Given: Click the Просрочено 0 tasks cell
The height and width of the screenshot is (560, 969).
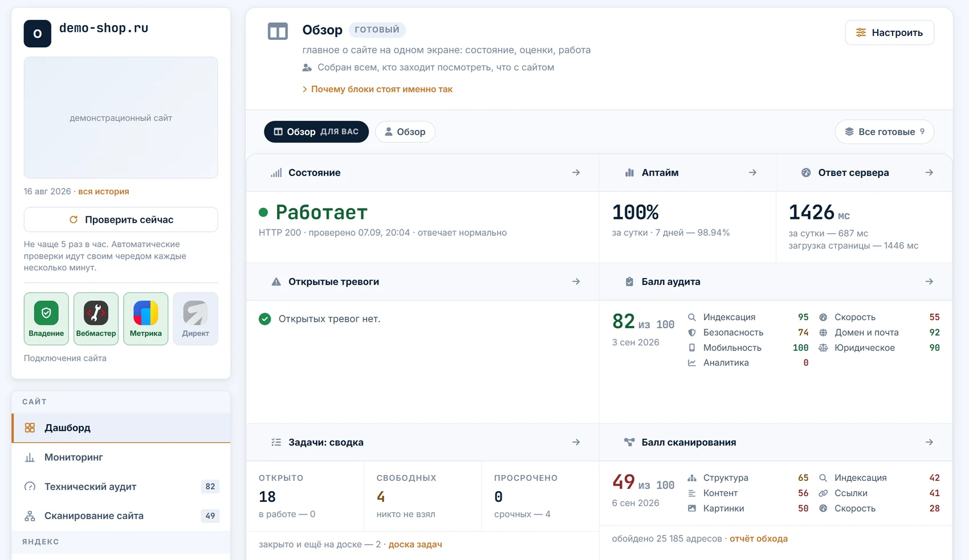Looking at the screenshot, I should (540, 496).
